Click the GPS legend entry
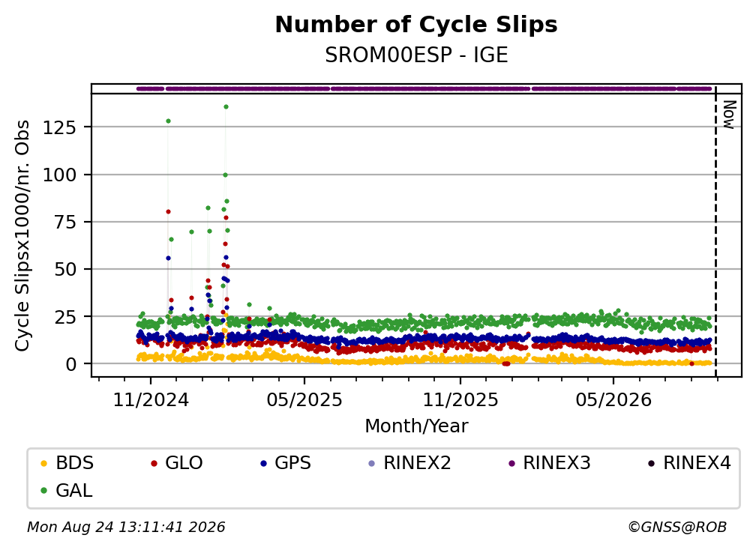 286,463
